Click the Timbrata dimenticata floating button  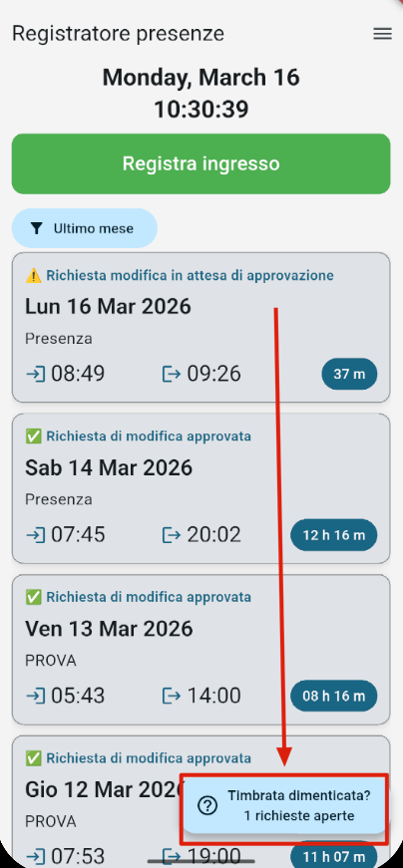(284, 805)
